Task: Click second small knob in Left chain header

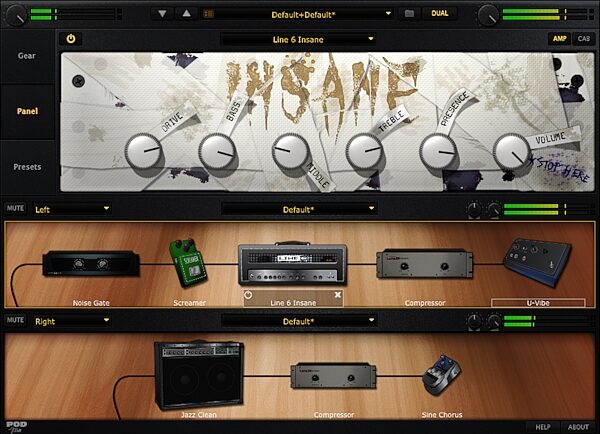Action: (494, 209)
